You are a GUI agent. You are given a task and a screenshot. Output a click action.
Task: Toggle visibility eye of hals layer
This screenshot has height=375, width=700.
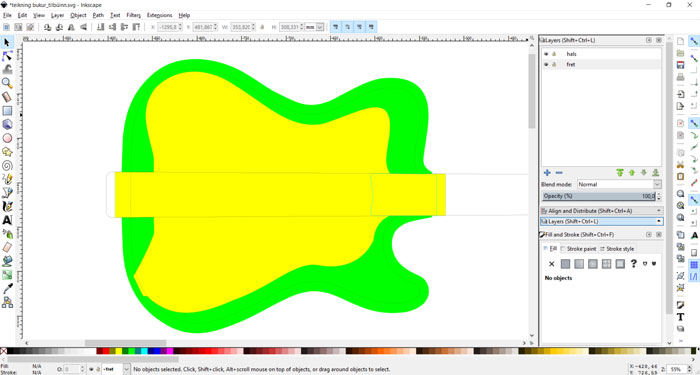pos(546,54)
